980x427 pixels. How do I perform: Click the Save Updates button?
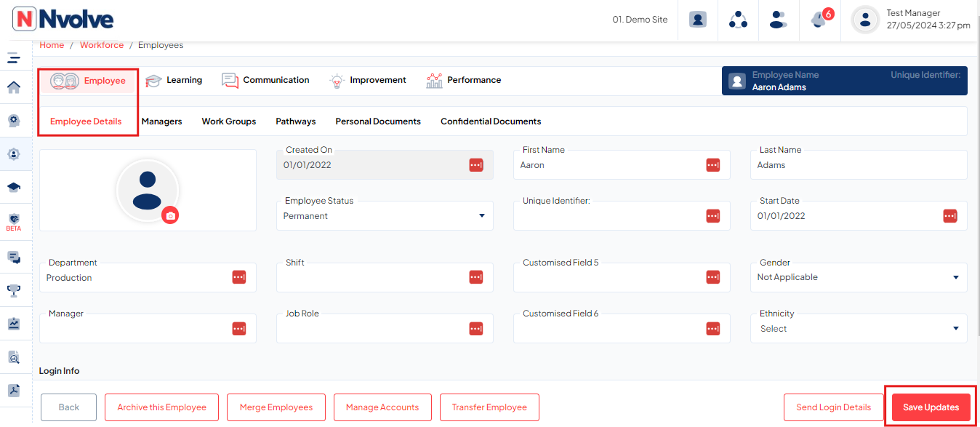[x=931, y=407]
